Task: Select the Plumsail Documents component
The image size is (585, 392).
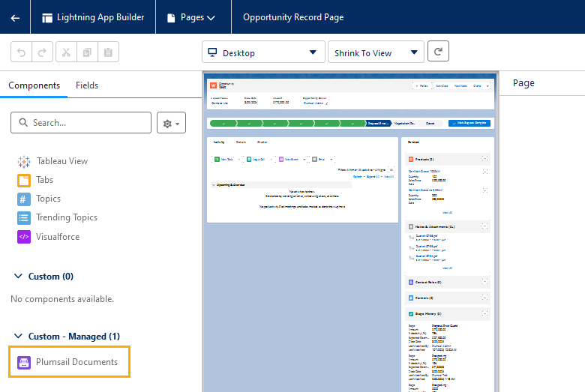Action: (70, 362)
